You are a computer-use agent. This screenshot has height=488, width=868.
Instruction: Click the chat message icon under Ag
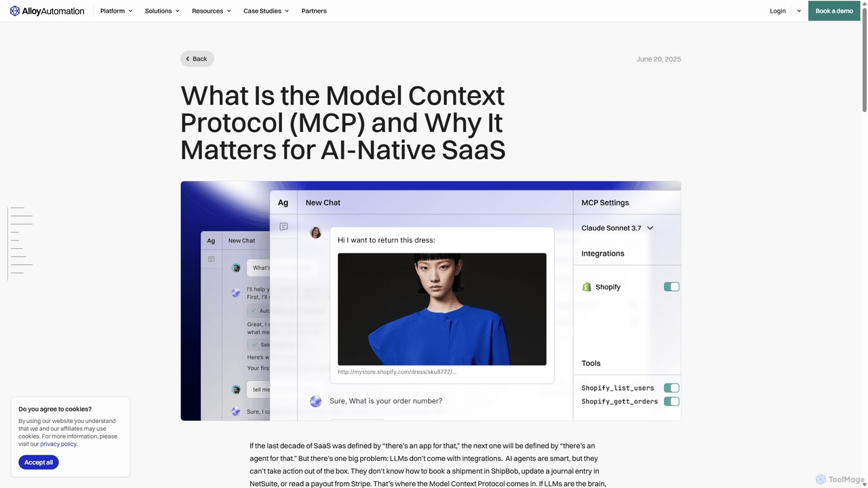click(283, 226)
